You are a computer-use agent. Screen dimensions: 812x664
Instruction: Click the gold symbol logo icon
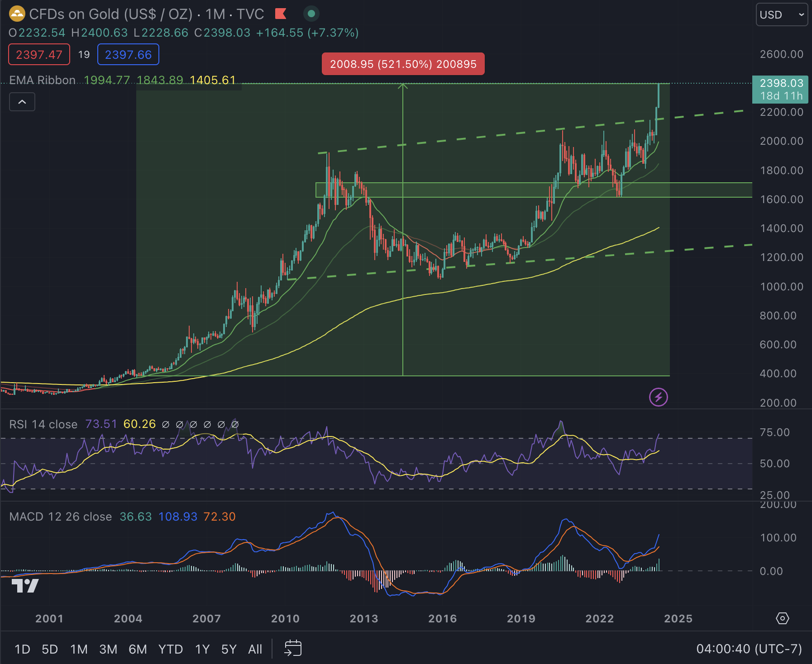coord(17,14)
